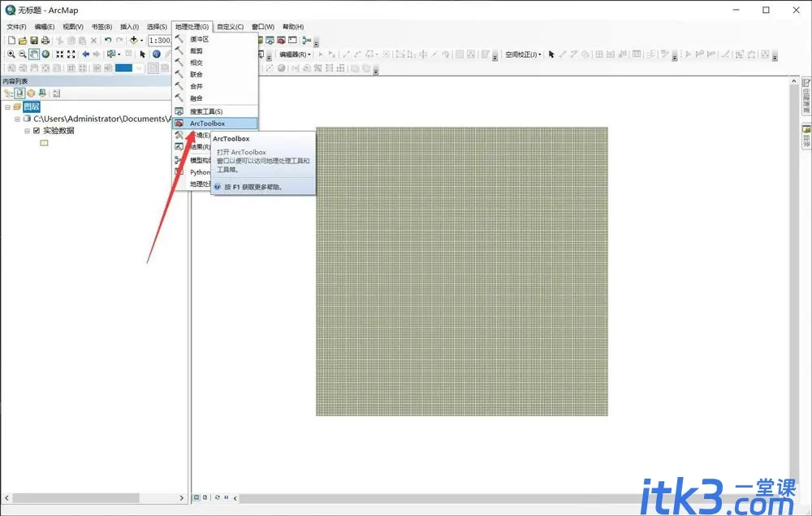Create a new map document

11,41
